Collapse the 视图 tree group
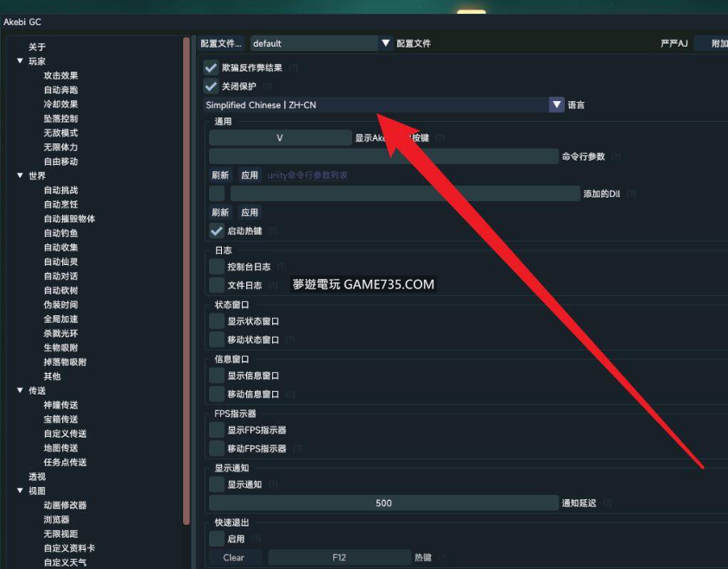Image resolution: width=728 pixels, height=569 pixels. [20, 490]
